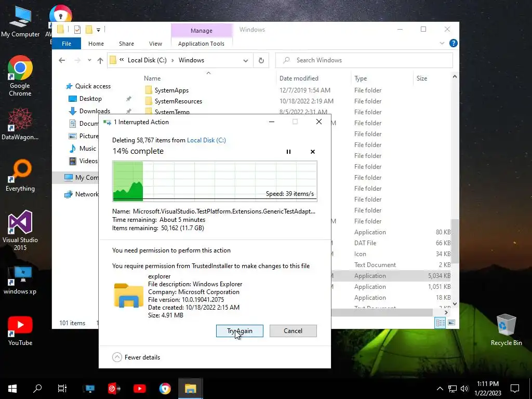532x399 pixels.
Task: Open the notification center icon
Action: tap(515, 389)
